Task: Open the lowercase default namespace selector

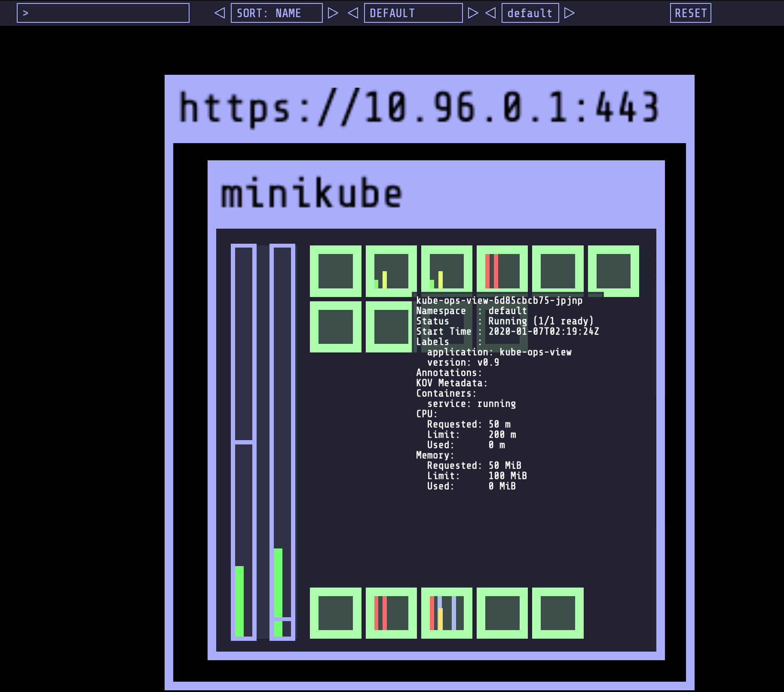Action: 530,13
